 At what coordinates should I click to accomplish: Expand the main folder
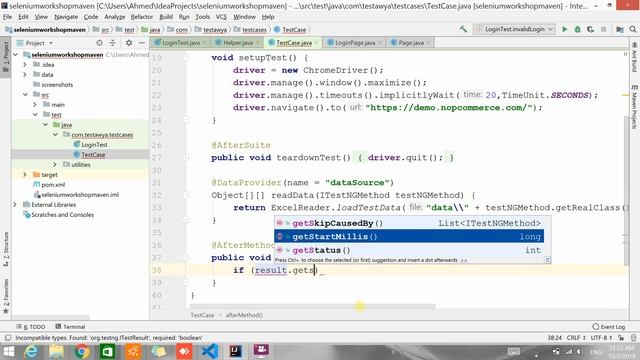pos(35,104)
